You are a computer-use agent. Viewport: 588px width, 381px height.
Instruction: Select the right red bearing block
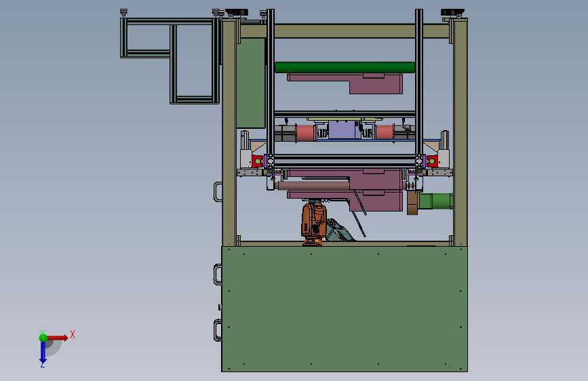pos(432,161)
